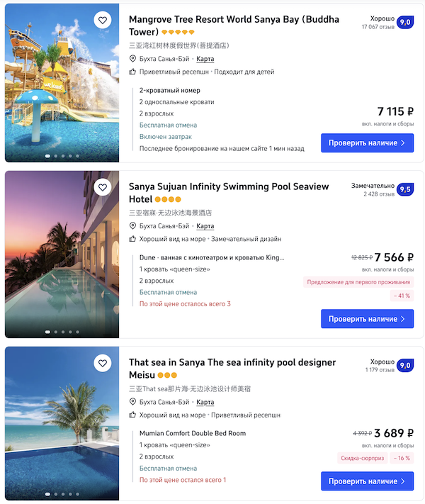Image resolution: width=425 pixels, height=504 pixels.
Task: Click 9,0 rating badge for Mangrove Tree Resort
Action: [x=405, y=23]
